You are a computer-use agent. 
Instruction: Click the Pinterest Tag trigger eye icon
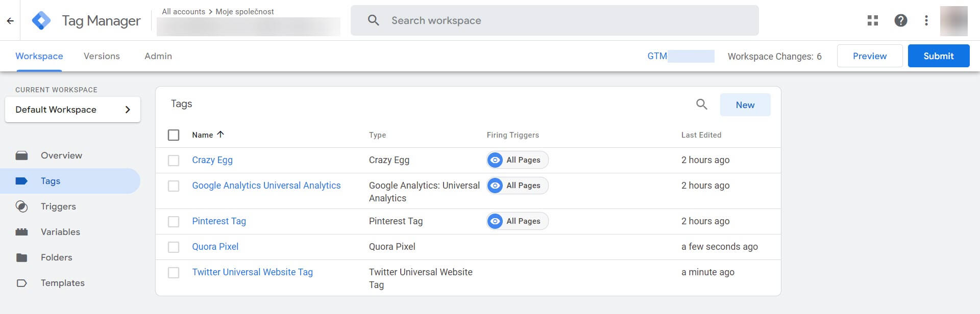coord(495,221)
